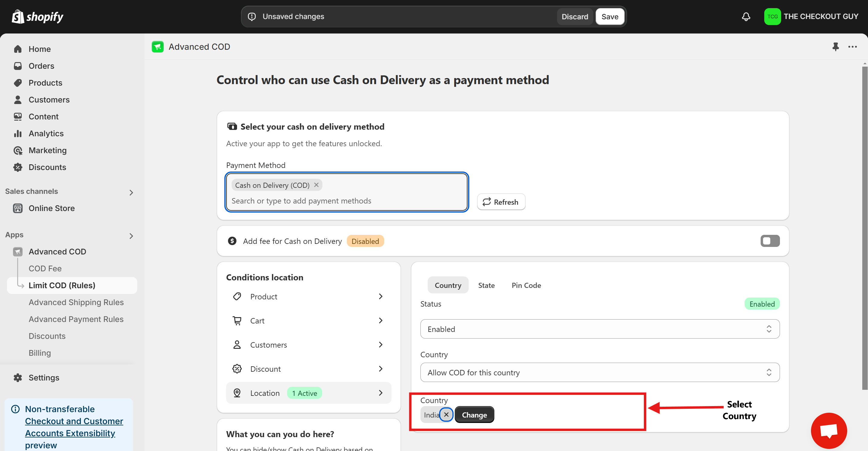This screenshot has height=451, width=868.
Task: Open the red chat support bubble
Action: click(x=828, y=430)
